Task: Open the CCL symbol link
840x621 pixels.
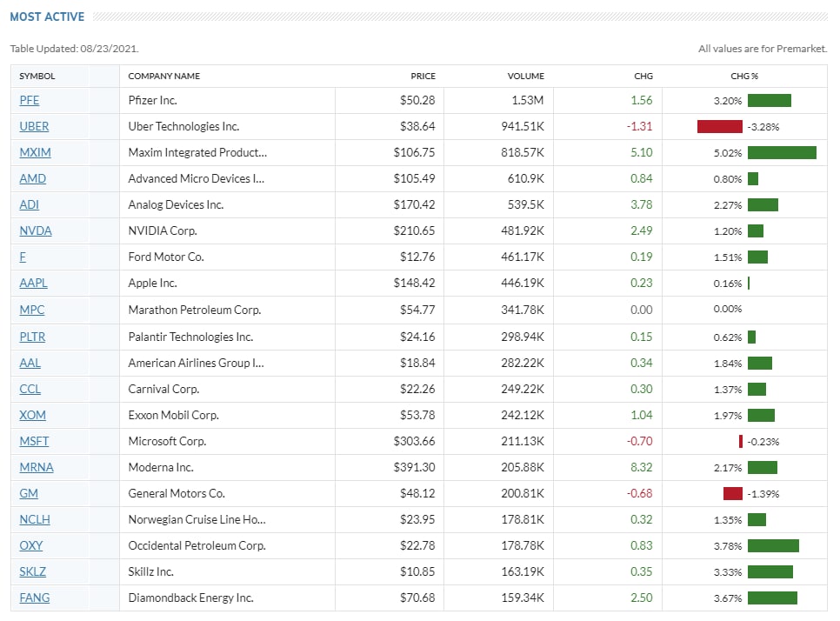Action: pyautogui.click(x=30, y=390)
